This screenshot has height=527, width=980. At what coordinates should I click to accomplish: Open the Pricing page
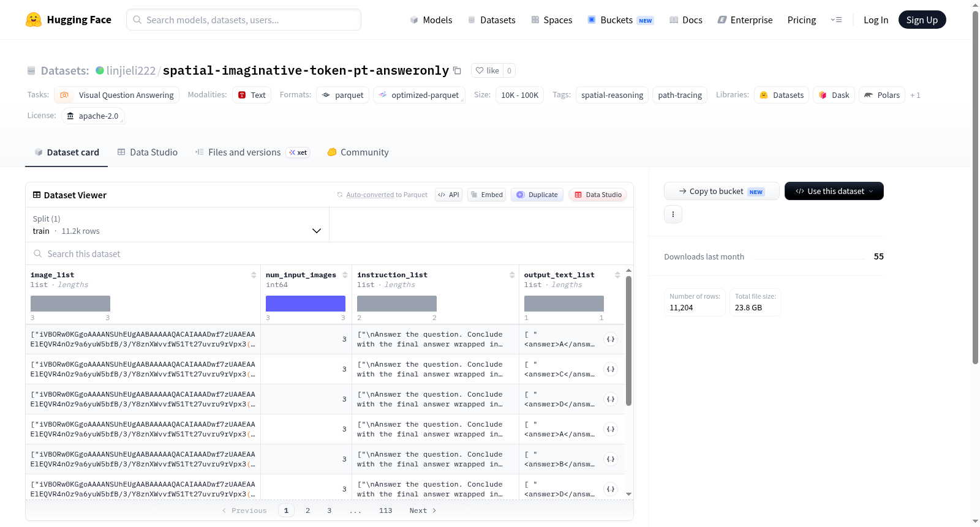coord(802,20)
